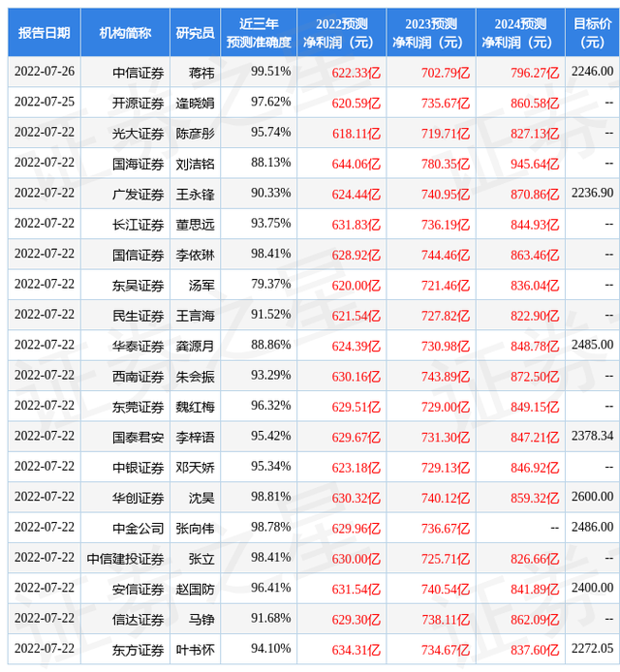Viewport: 620px width, 672px height.
Task: Click 2024 forecast value 872.50亿
Action: click(x=535, y=377)
